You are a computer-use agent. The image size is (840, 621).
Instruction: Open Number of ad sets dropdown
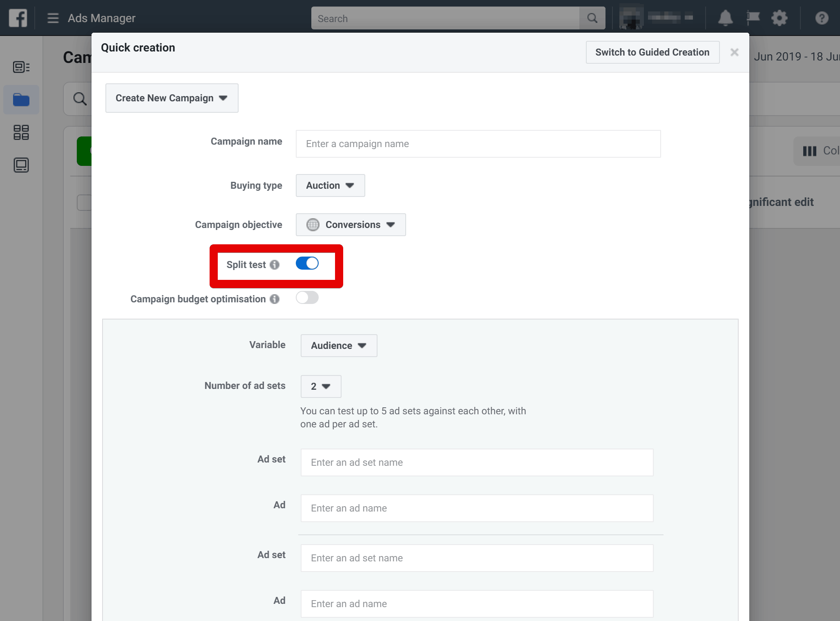coord(321,386)
